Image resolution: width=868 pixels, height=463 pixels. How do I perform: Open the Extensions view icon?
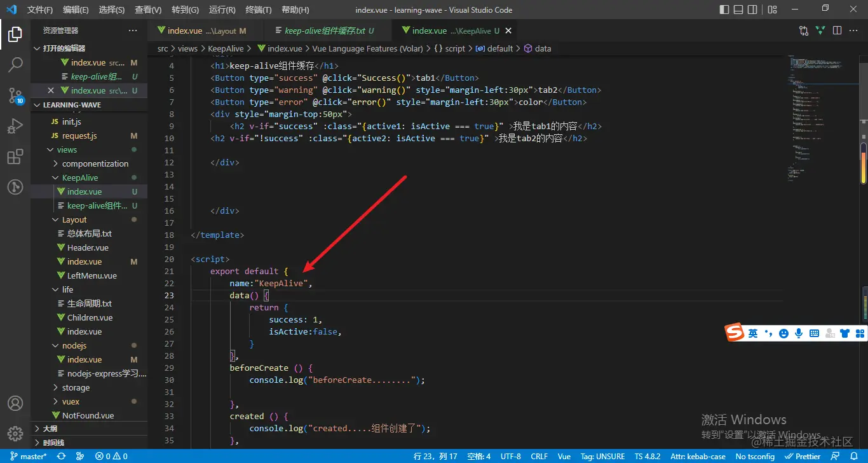pyautogui.click(x=15, y=157)
